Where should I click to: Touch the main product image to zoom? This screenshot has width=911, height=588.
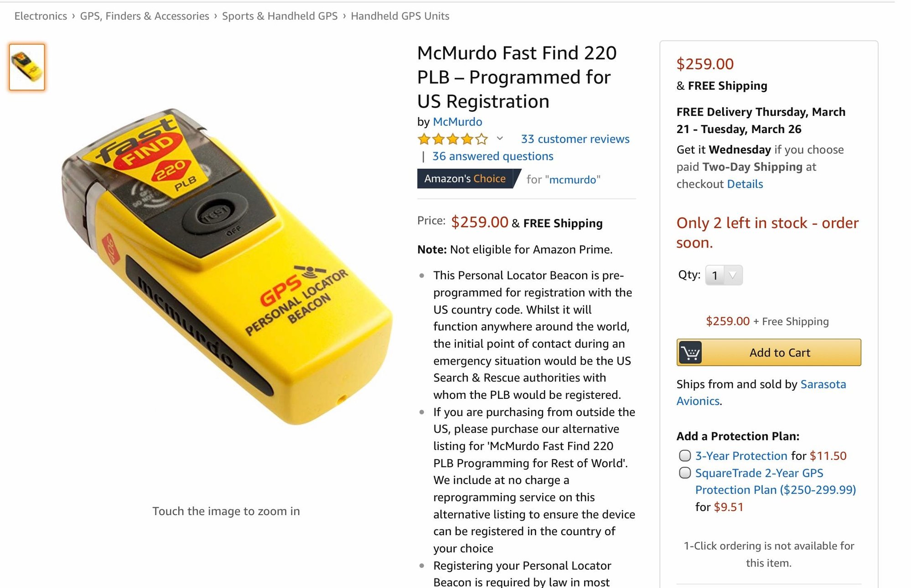coord(227,267)
